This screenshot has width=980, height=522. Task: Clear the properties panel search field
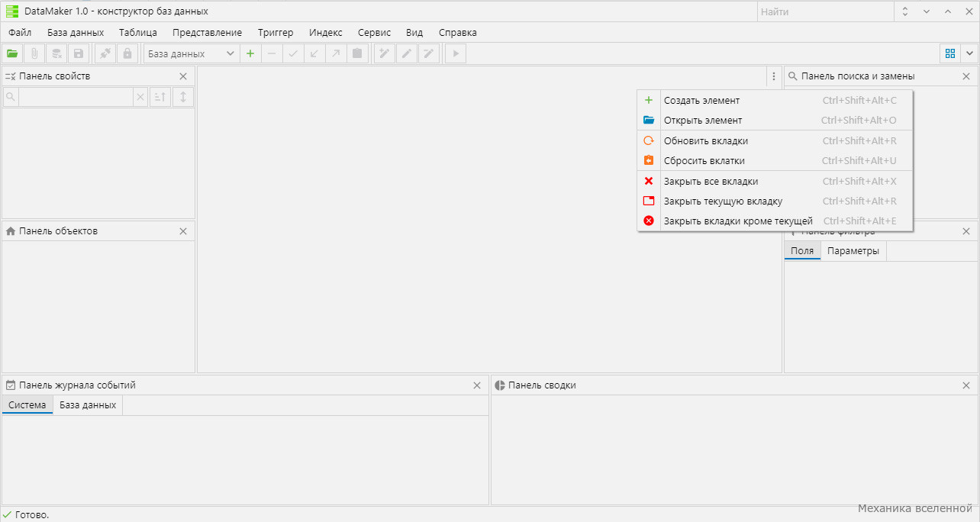140,97
